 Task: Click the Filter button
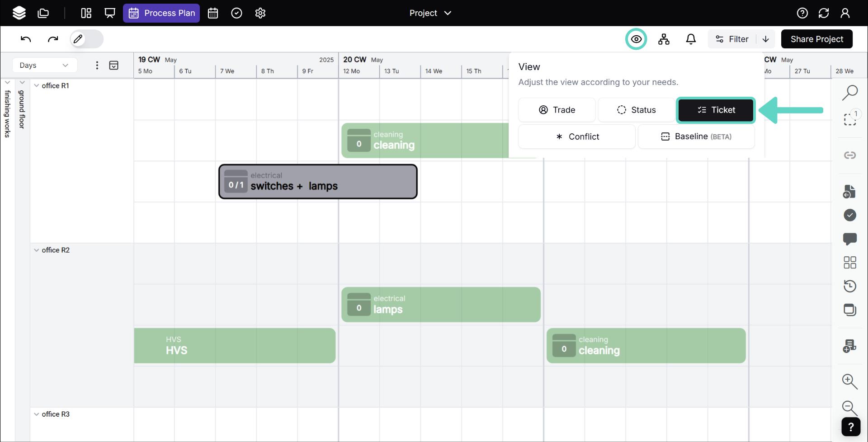732,39
